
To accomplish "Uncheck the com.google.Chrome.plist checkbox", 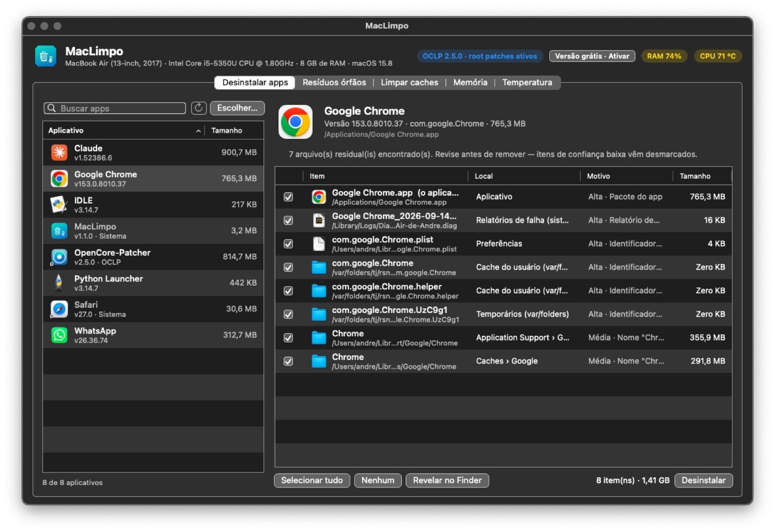I will pyautogui.click(x=288, y=244).
